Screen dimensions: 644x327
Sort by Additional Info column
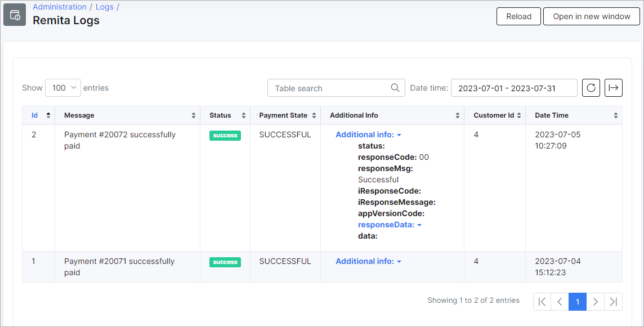click(x=392, y=115)
